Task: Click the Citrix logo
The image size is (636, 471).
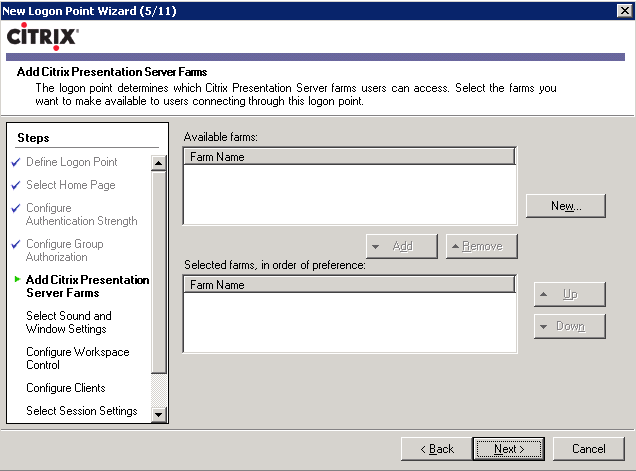Action: 43,37
